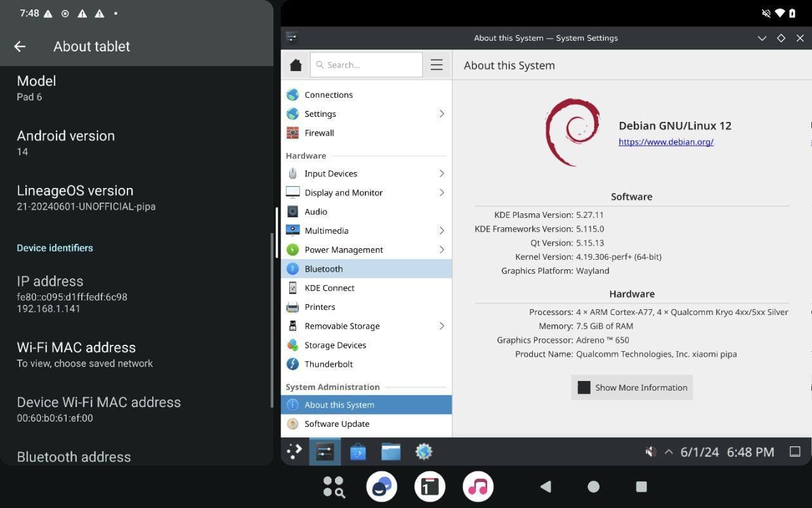The image size is (812, 508).
Task: Mute audio from the taskbar speaker icon
Action: (x=650, y=451)
